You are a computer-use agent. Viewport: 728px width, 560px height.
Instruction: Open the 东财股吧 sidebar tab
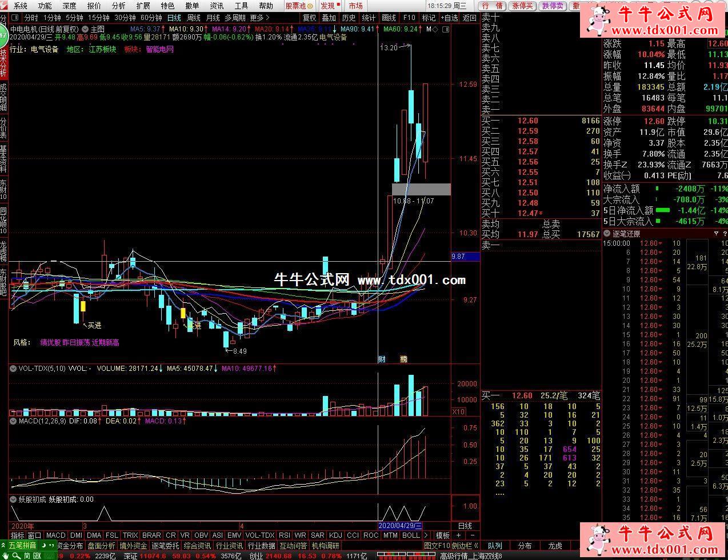pos(3,282)
